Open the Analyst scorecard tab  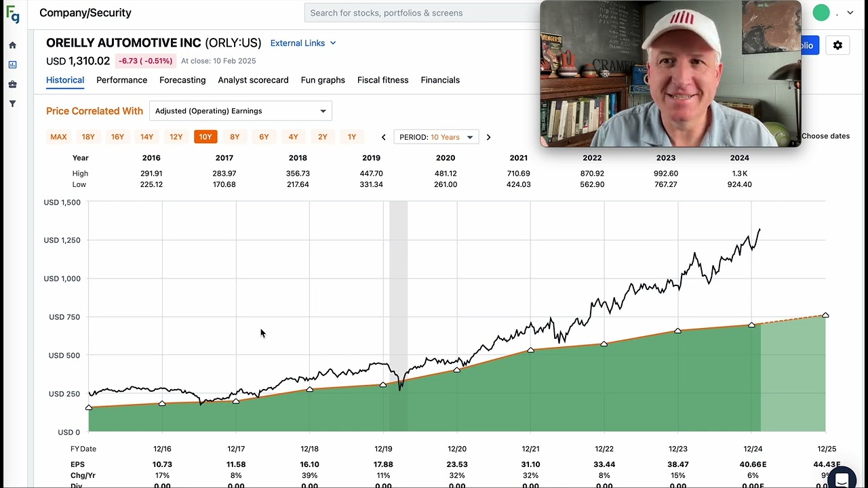click(x=253, y=80)
